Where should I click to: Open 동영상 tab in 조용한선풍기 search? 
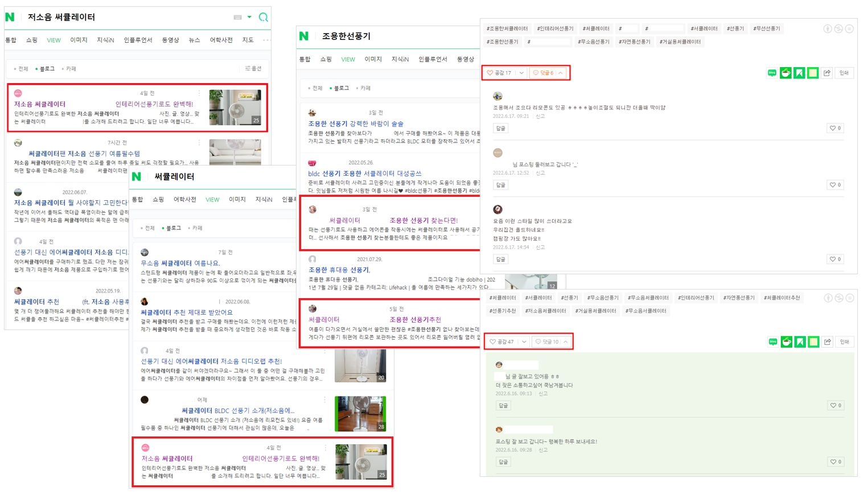[x=466, y=59]
